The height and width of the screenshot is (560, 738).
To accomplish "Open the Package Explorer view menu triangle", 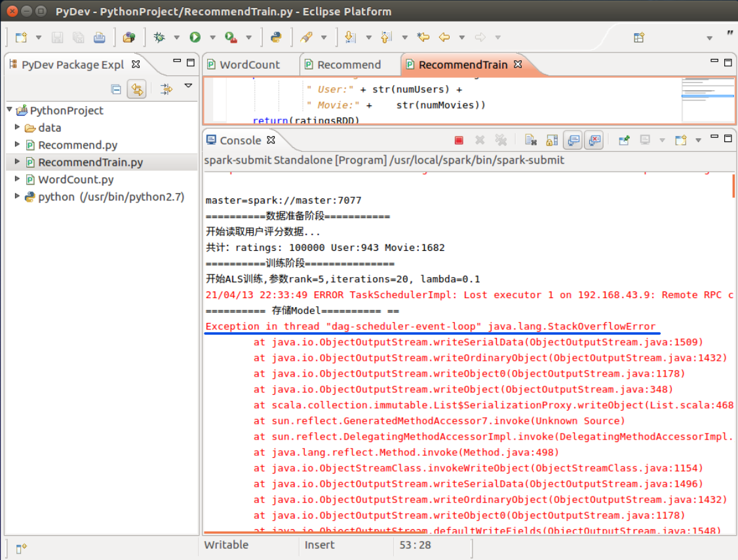I will click(x=188, y=86).
